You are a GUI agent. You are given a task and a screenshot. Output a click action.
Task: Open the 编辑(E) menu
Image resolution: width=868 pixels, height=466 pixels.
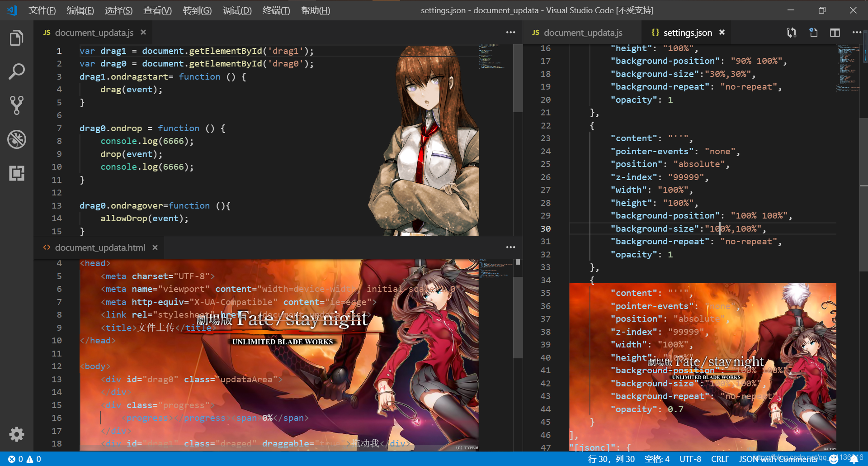(80, 10)
